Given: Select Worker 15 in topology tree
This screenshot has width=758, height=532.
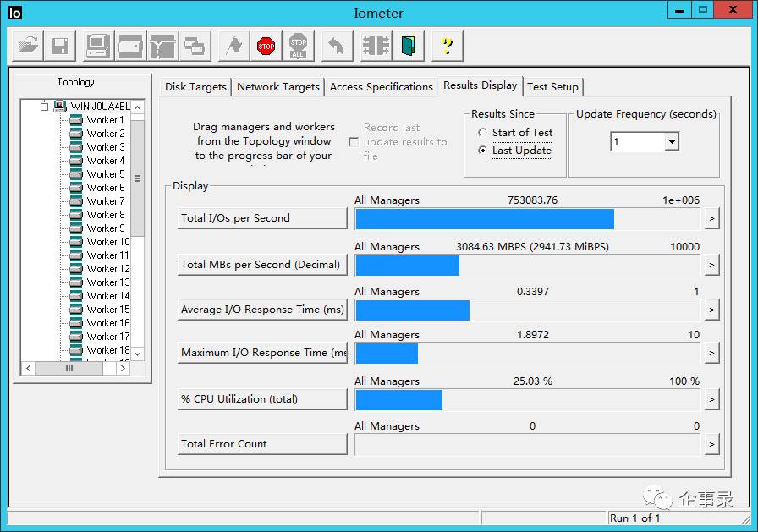Looking at the screenshot, I should (108, 310).
